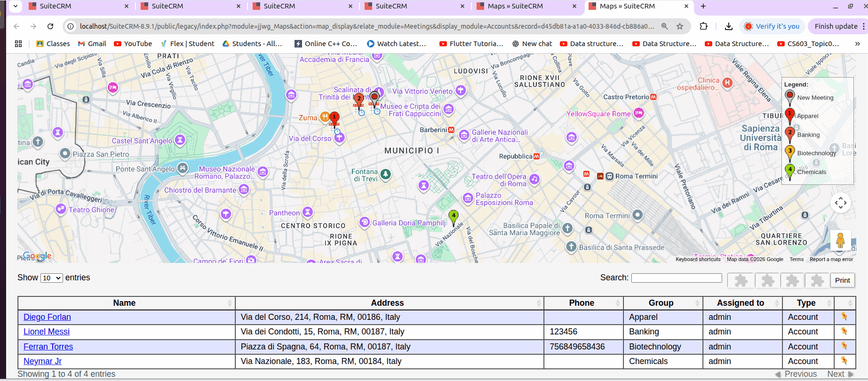The width and height of the screenshot is (868, 381).
Task: Expand hidden bookmarks with double chevron
Action: pyautogui.click(x=857, y=44)
